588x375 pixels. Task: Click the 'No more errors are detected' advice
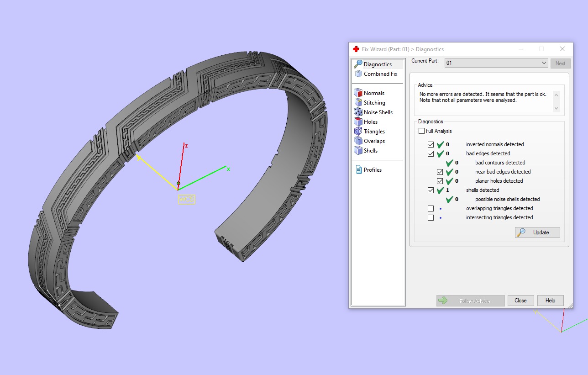tap(483, 97)
